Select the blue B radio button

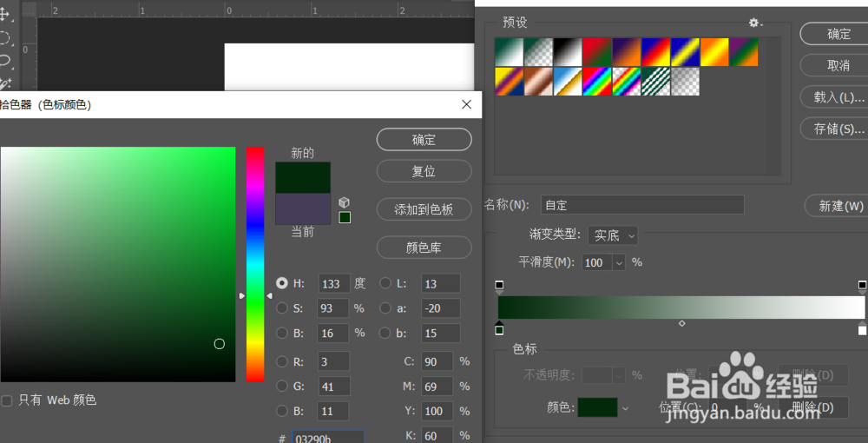pyautogui.click(x=282, y=411)
